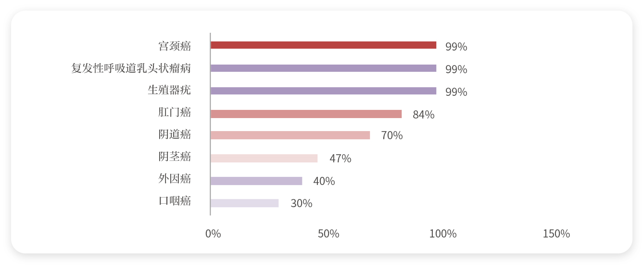
Task: Select the 70% value label
Action: pos(391,135)
